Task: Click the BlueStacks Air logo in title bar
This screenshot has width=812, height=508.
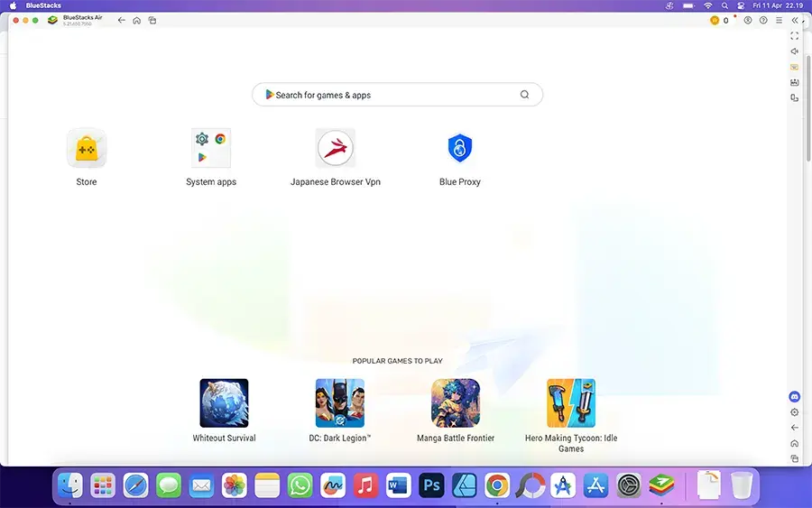Action: click(52, 20)
